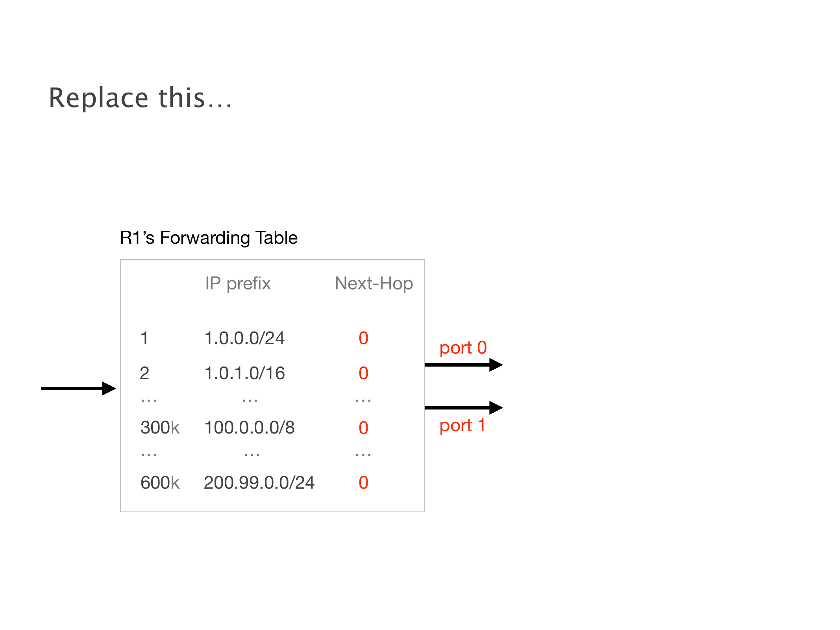
Task: Click the 600k row index
Action: coord(160,483)
